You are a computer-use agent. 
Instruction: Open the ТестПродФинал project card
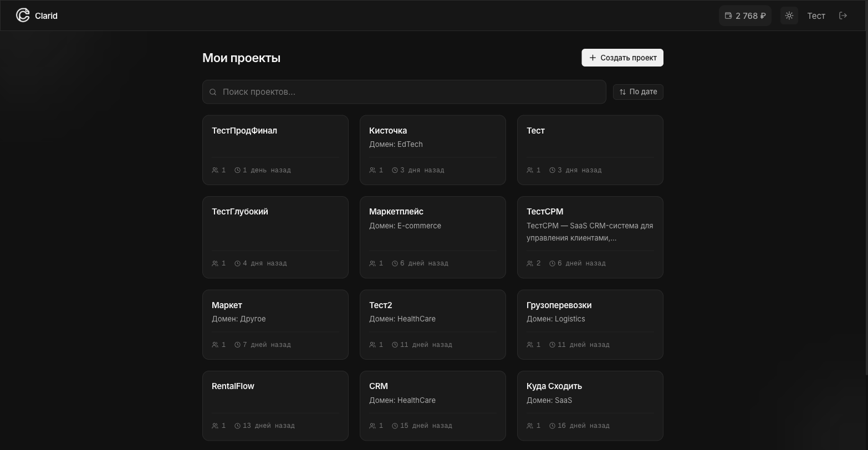(275, 150)
